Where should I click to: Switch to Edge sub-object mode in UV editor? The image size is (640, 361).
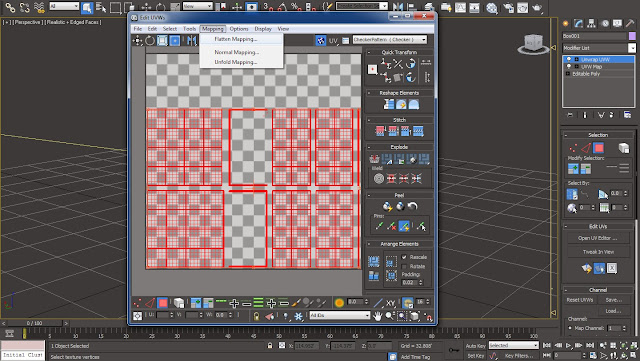pos(150,303)
